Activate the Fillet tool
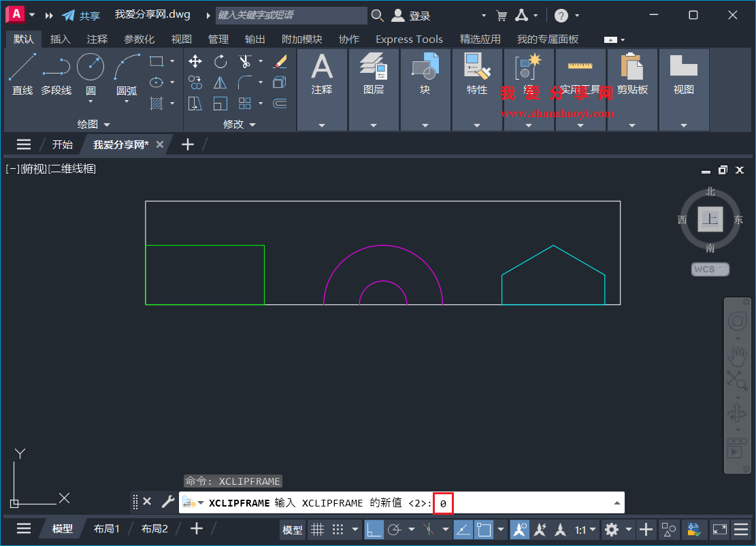The width and height of the screenshot is (756, 546). click(x=244, y=82)
